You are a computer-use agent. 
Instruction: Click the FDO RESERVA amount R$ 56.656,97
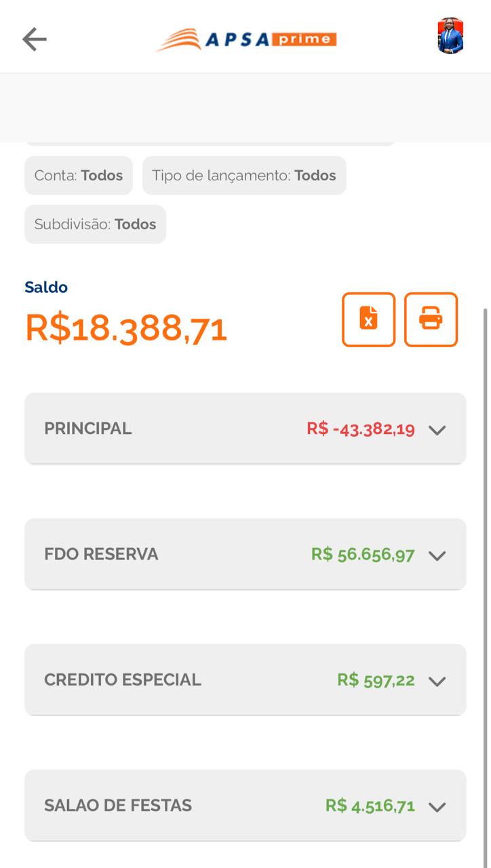(x=363, y=554)
